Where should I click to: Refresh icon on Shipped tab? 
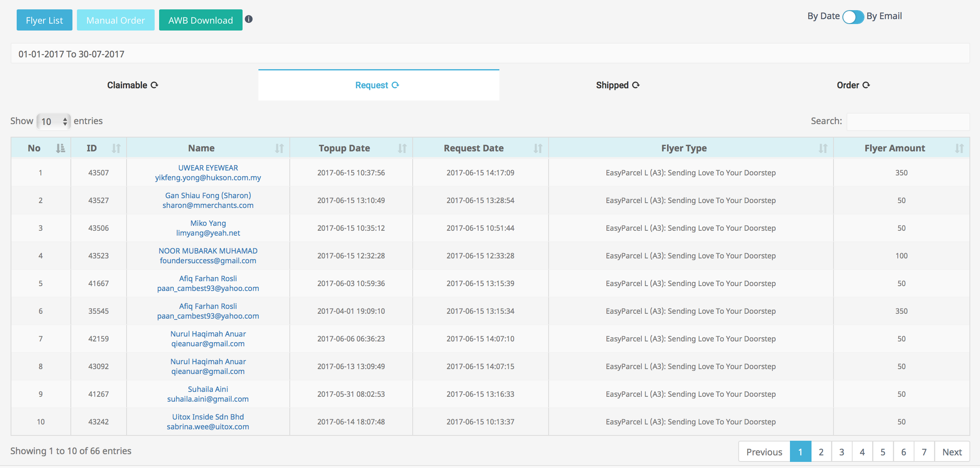point(636,85)
